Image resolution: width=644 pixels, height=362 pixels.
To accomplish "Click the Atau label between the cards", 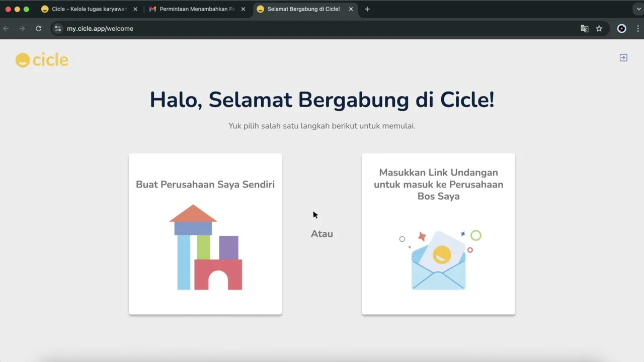I will (322, 234).
